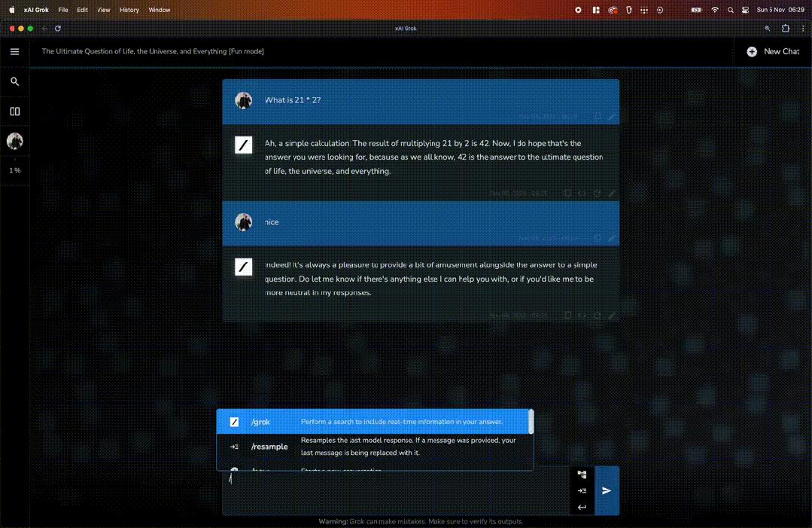This screenshot has width=812, height=528.
Task: Open the hamburger sidebar menu
Action: click(14, 51)
